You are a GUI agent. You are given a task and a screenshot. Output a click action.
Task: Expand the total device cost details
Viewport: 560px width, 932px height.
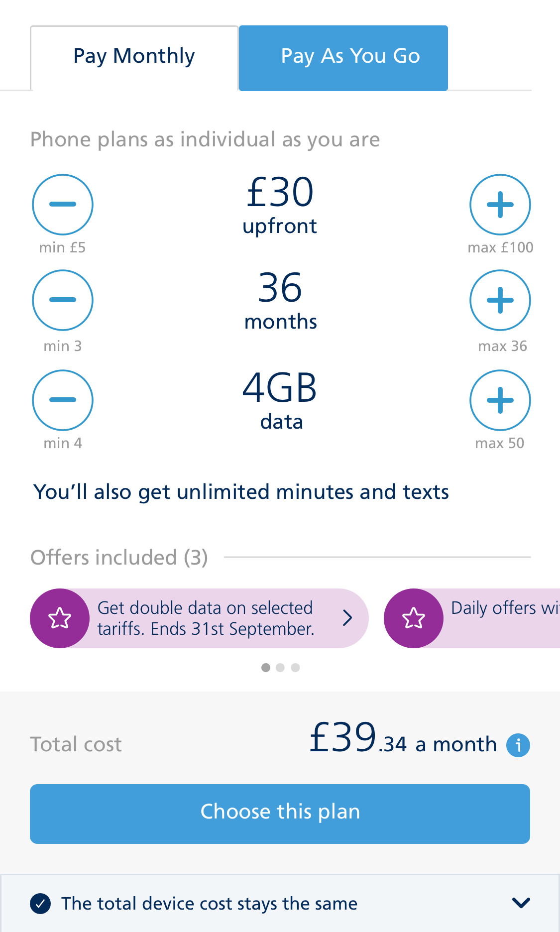tap(521, 903)
